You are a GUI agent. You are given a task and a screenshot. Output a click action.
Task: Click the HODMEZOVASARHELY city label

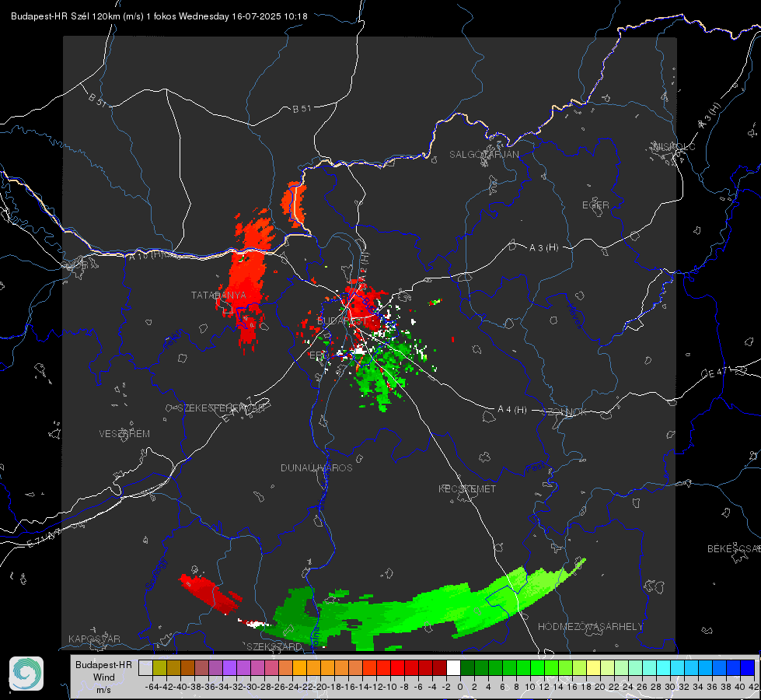(x=591, y=627)
